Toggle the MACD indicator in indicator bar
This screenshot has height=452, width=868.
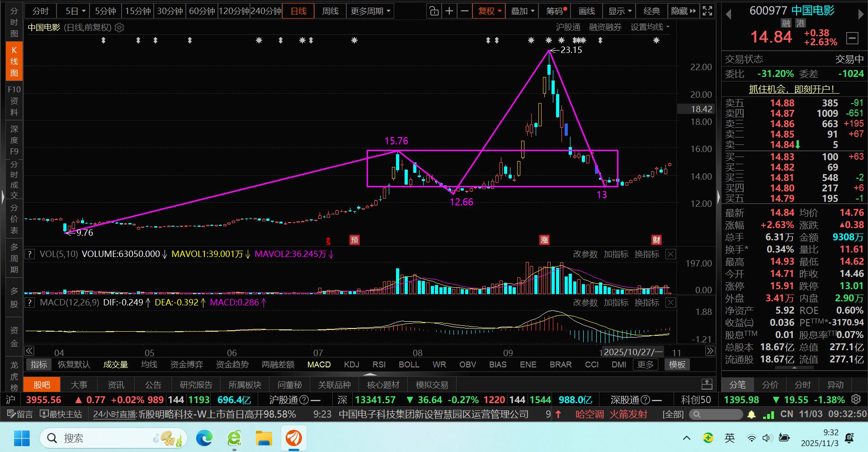[319, 365]
